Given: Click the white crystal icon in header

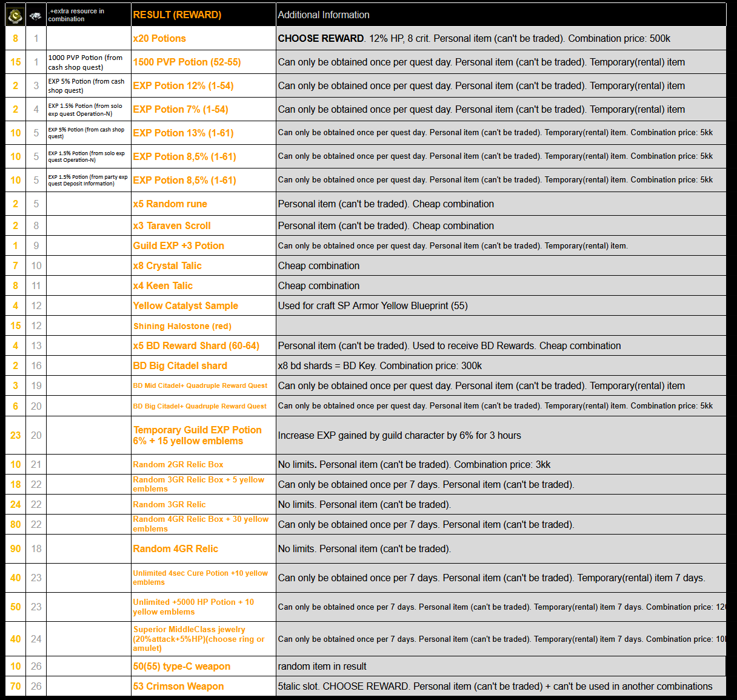Looking at the screenshot, I should coord(36,16).
